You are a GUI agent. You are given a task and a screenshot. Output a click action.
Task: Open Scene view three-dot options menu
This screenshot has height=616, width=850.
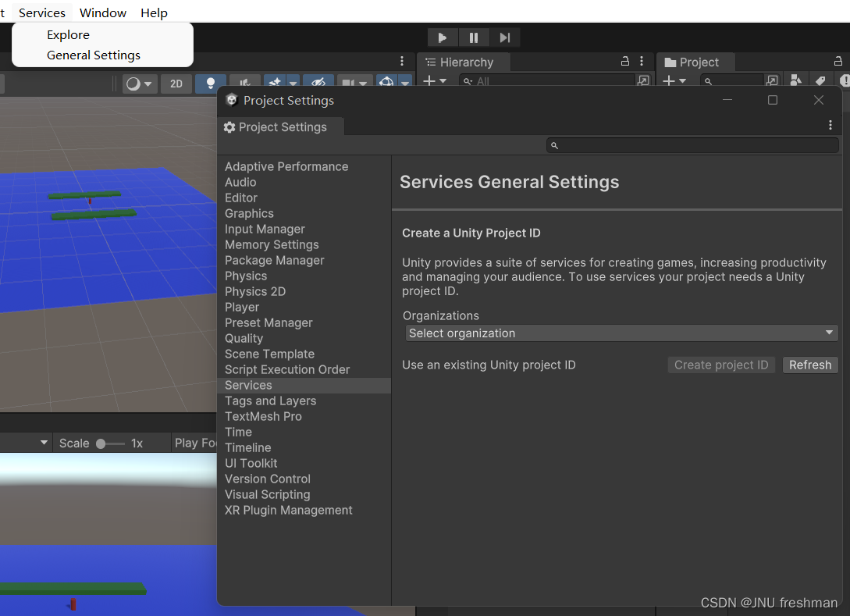tap(402, 61)
